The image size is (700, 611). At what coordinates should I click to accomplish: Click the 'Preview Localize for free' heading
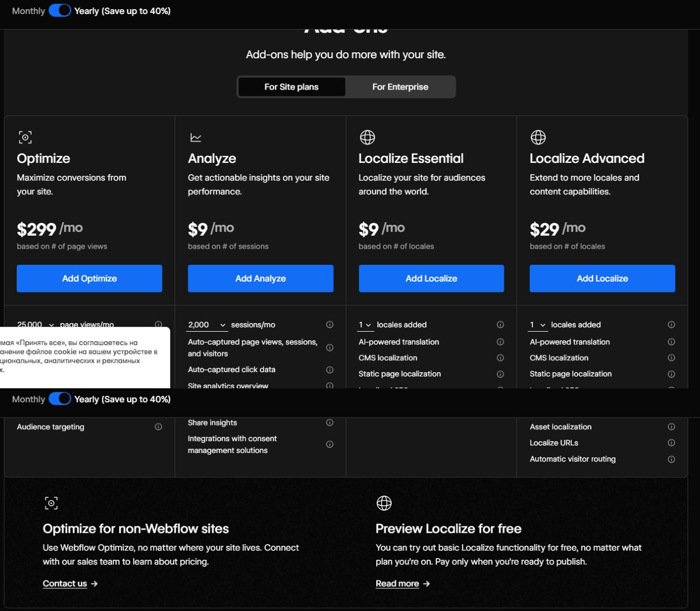tap(448, 528)
